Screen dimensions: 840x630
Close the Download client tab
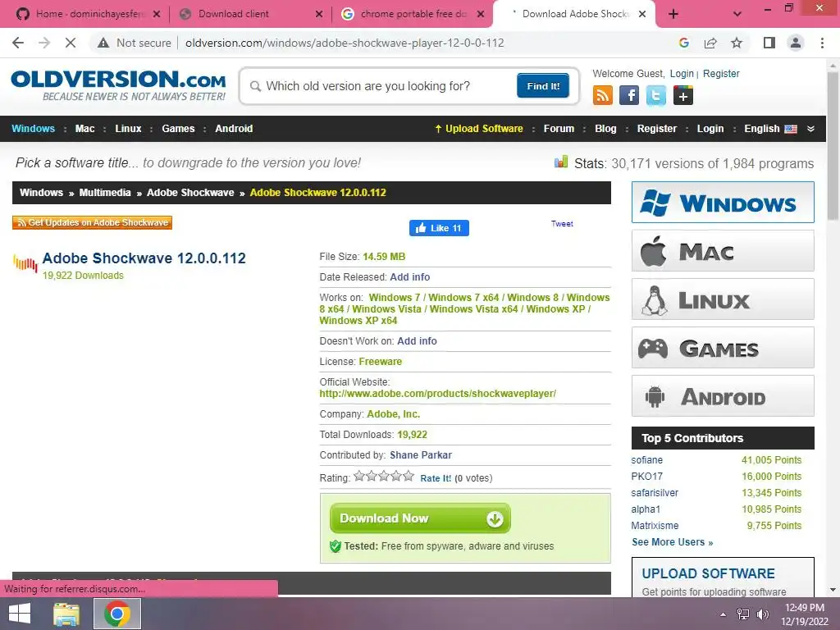pyautogui.click(x=319, y=14)
